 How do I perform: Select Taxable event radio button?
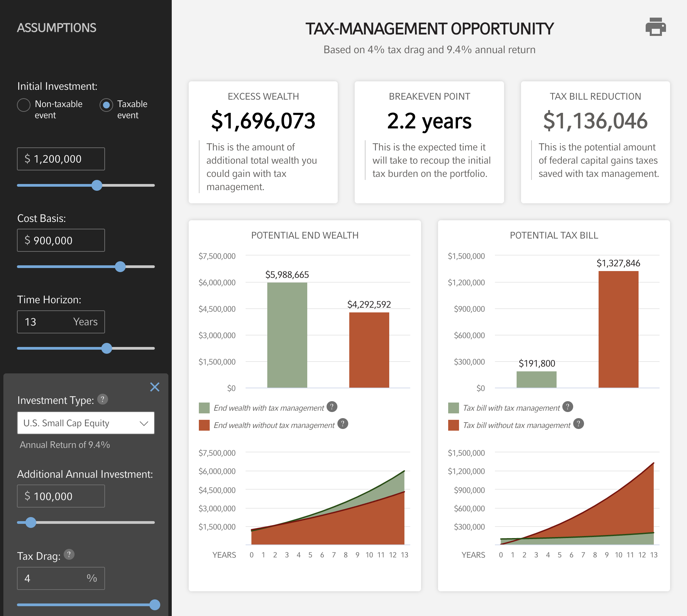coord(106,105)
